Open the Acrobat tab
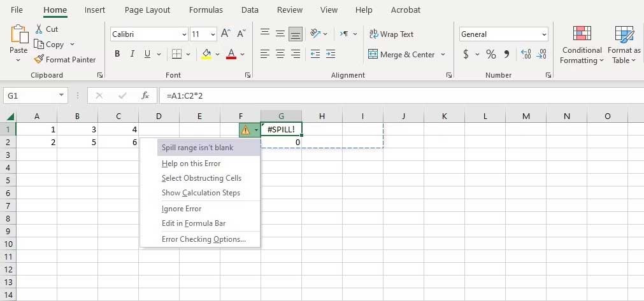The width and height of the screenshot is (644, 301). point(406,10)
